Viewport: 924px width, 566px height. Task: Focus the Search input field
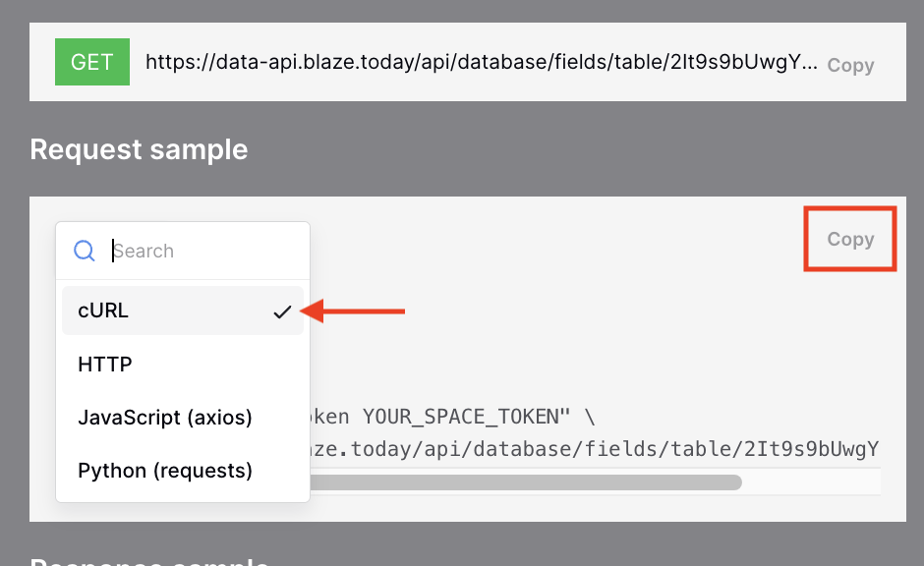tap(206, 251)
